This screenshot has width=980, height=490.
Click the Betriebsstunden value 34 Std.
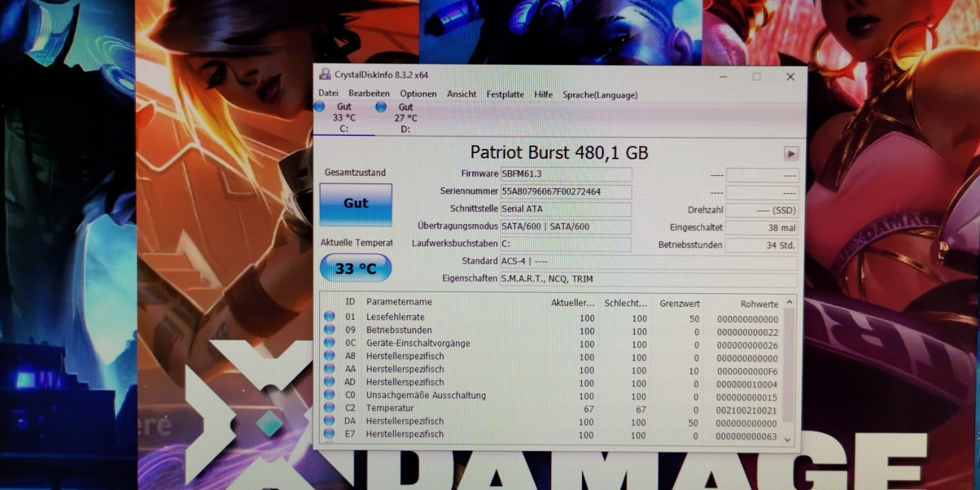pos(761,245)
